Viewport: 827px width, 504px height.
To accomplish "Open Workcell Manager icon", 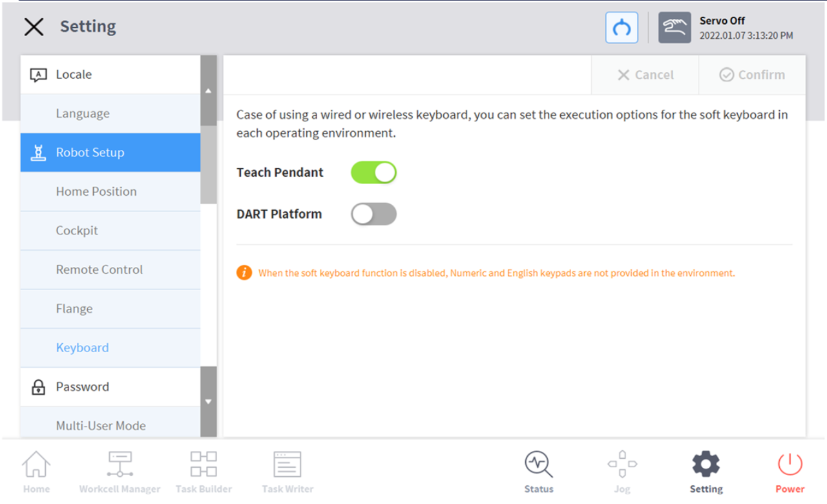I will 120,470.
